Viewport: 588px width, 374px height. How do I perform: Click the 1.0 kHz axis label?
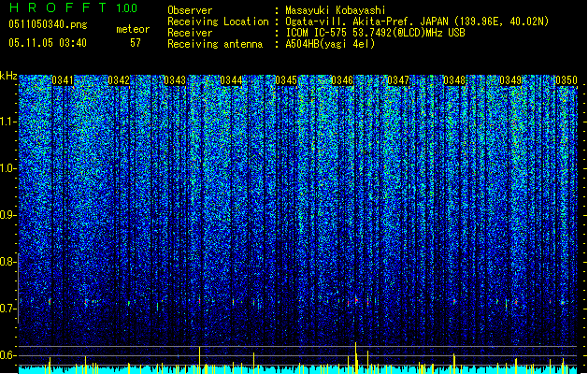click(x=7, y=168)
